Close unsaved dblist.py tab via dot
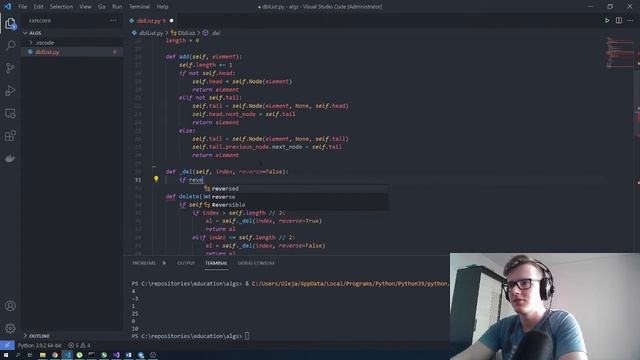Viewport: 640px width, 360px height. coord(171,20)
